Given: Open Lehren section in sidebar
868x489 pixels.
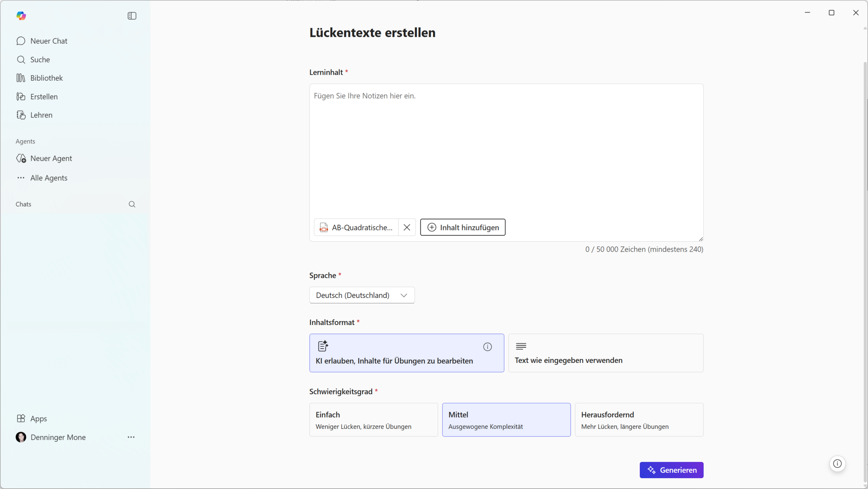Looking at the screenshot, I should click(41, 115).
